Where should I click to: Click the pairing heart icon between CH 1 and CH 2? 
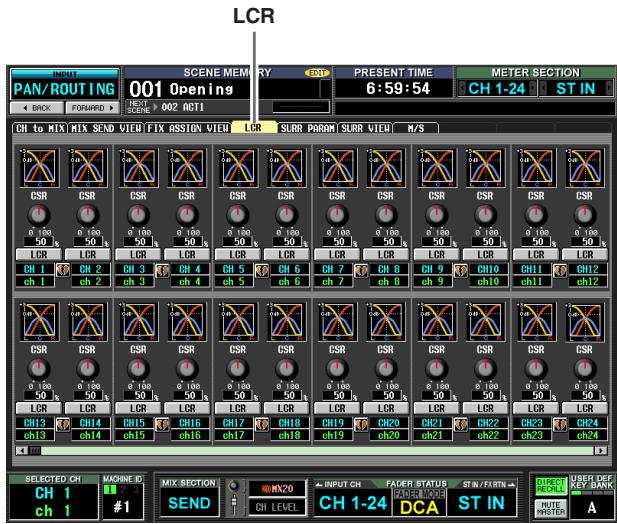click(63, 270)
